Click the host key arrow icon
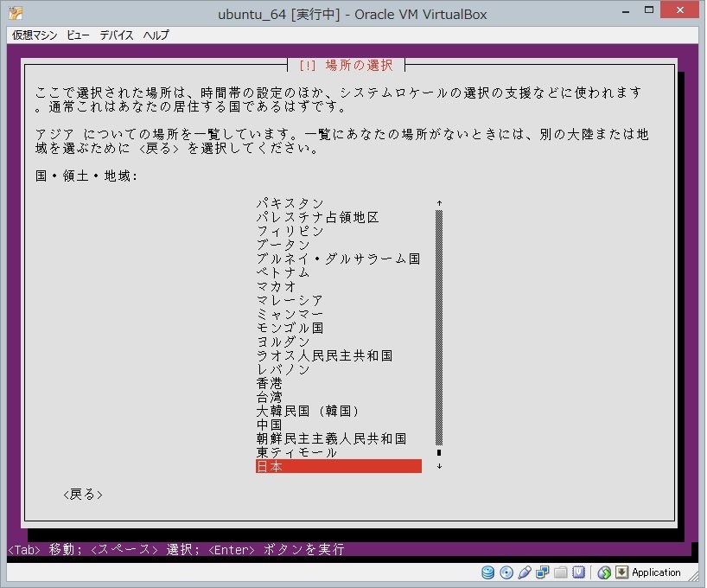Screen dimensions: 707x588 (x=621, y=572)
